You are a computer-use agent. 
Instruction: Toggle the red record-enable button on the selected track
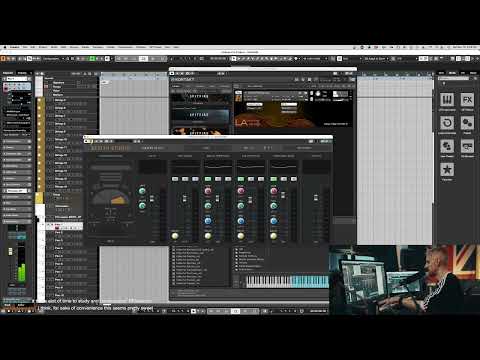tap(57, 228)
